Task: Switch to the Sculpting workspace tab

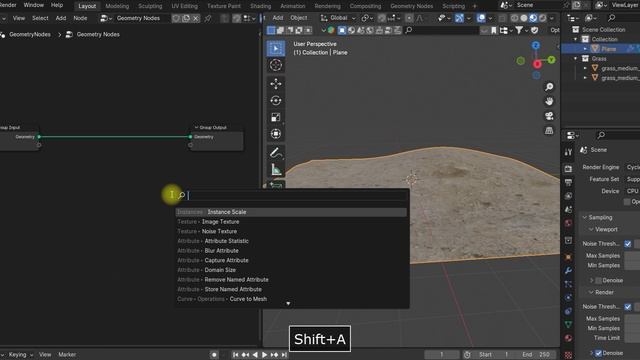Action: [x=150, y=6]
